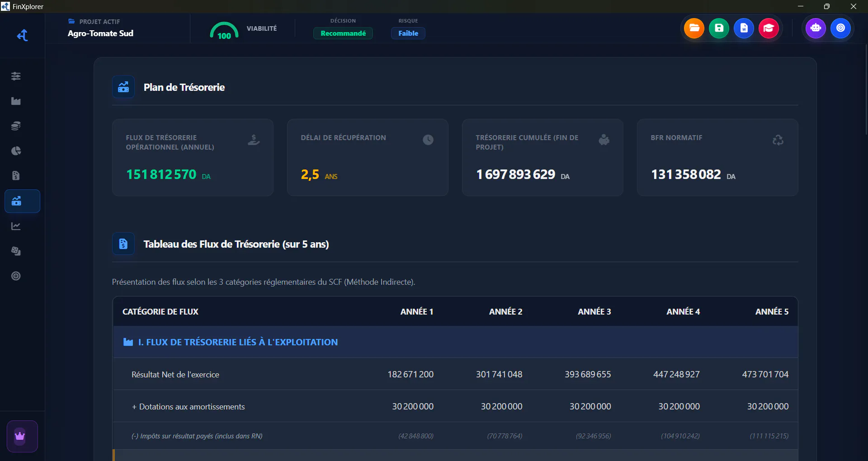The height and width of the screenshot is (461, 868).
Task: Open the line chart sidebar icon
Action: 16,226
